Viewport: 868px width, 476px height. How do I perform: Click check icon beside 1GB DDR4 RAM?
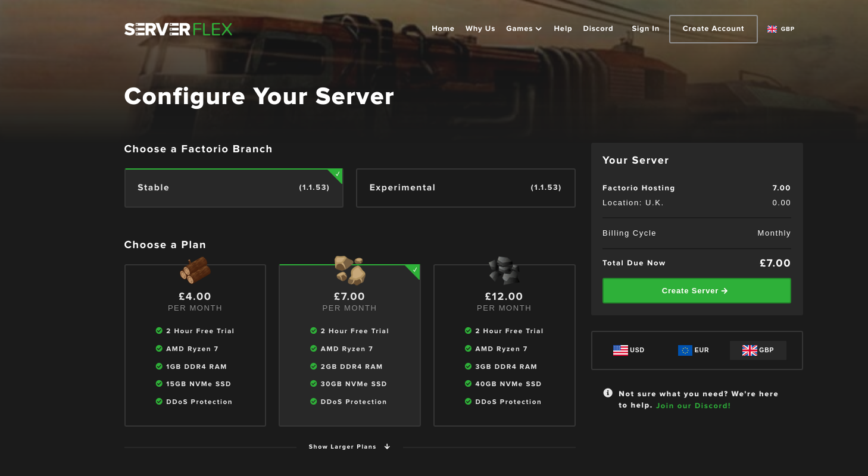[x=159, y=366]
